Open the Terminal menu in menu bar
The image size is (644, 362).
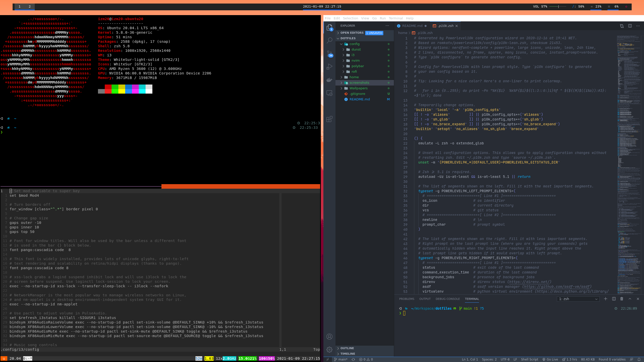(x=395, y=18)
